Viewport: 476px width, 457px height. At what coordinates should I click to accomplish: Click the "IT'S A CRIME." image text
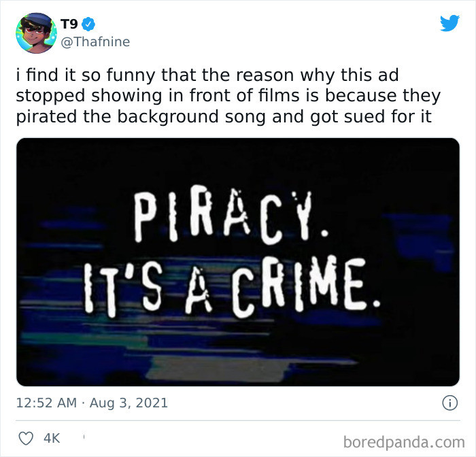coord(232,286)
